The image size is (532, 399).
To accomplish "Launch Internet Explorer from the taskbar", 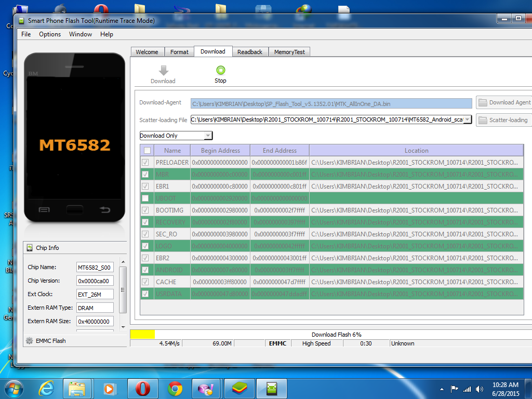I will coord(46,388).
